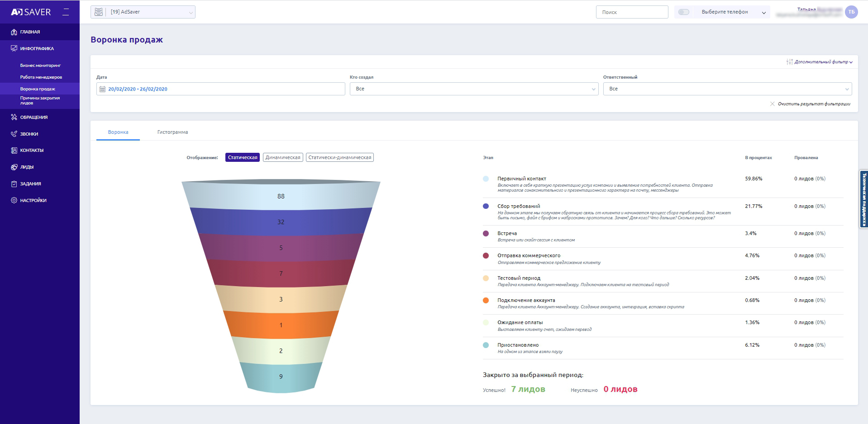Switch to the Гистограмма tab
868x424 pixels.
click(x=172, y=132)
